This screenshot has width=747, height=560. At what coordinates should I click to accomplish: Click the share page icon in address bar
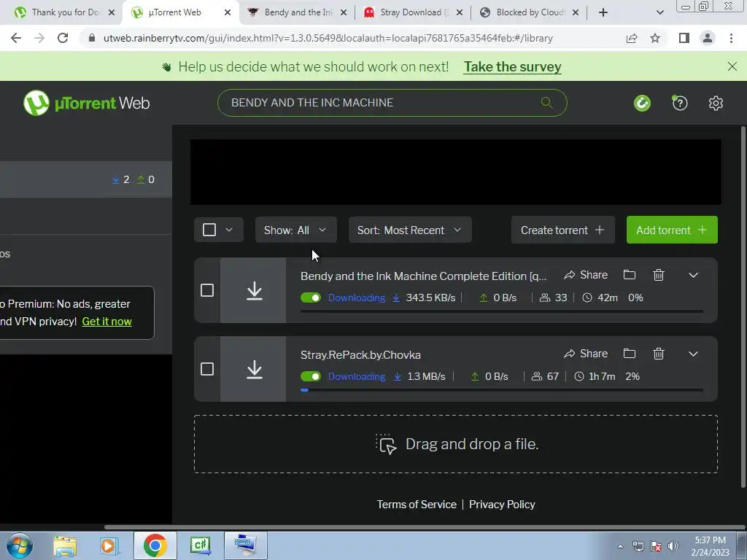coord(632,38)
